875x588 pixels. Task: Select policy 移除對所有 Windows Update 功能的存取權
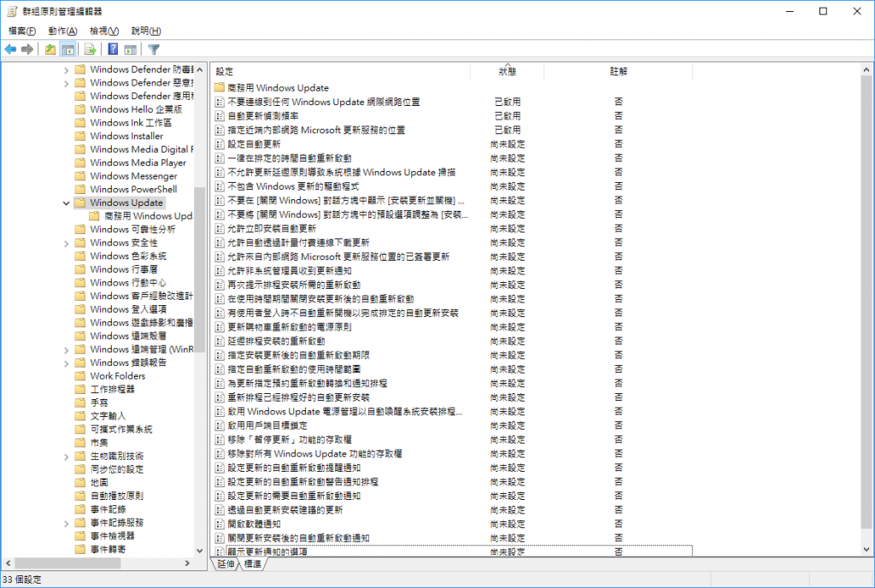coord(314,454)
